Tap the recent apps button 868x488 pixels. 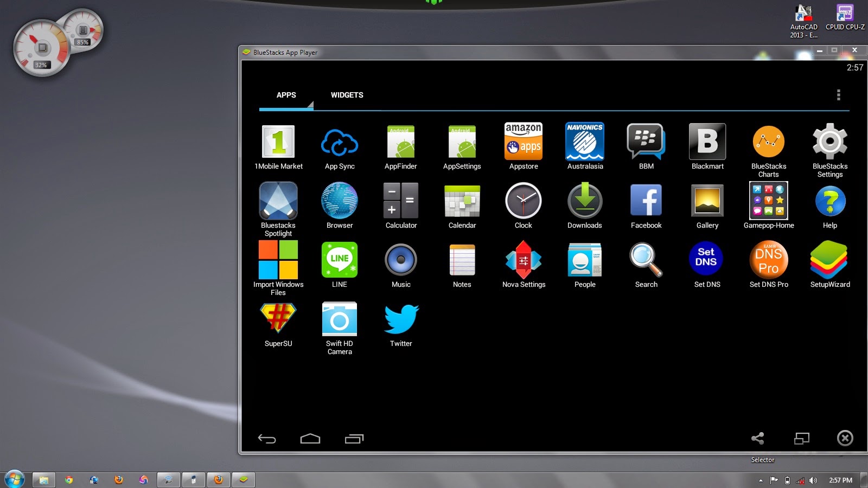(354, 439)
